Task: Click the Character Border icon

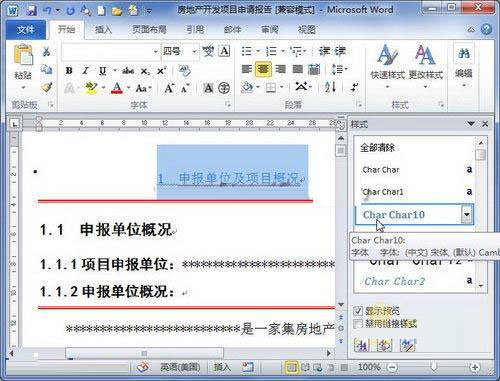Action: (224, 51)
